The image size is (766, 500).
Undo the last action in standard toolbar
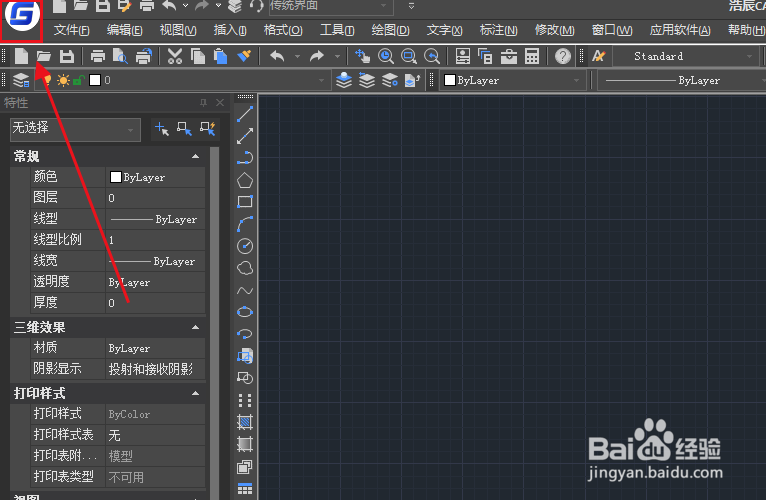tap(277, 56)
